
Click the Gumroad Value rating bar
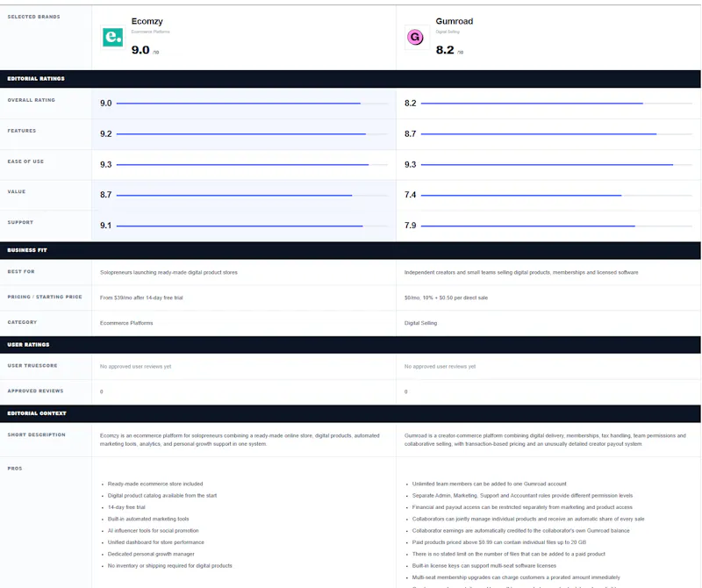point(556,195)
